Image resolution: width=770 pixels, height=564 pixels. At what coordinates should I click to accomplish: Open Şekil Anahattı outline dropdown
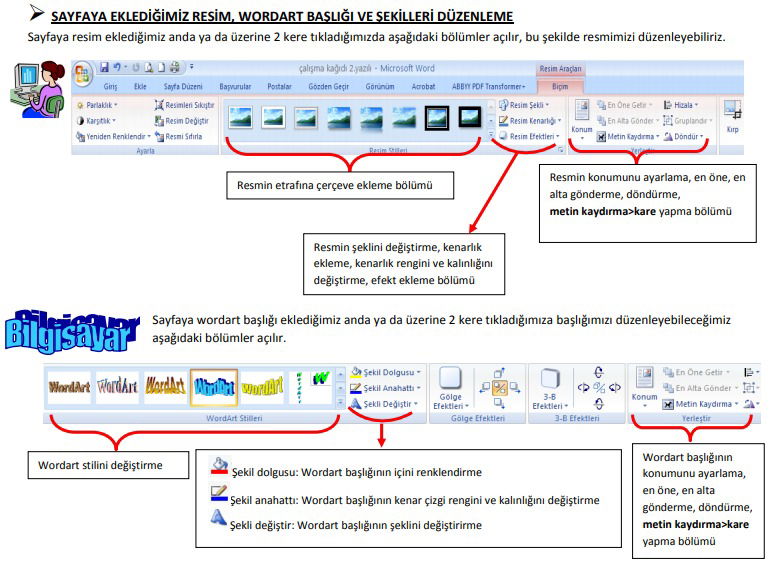pos(385,388)
